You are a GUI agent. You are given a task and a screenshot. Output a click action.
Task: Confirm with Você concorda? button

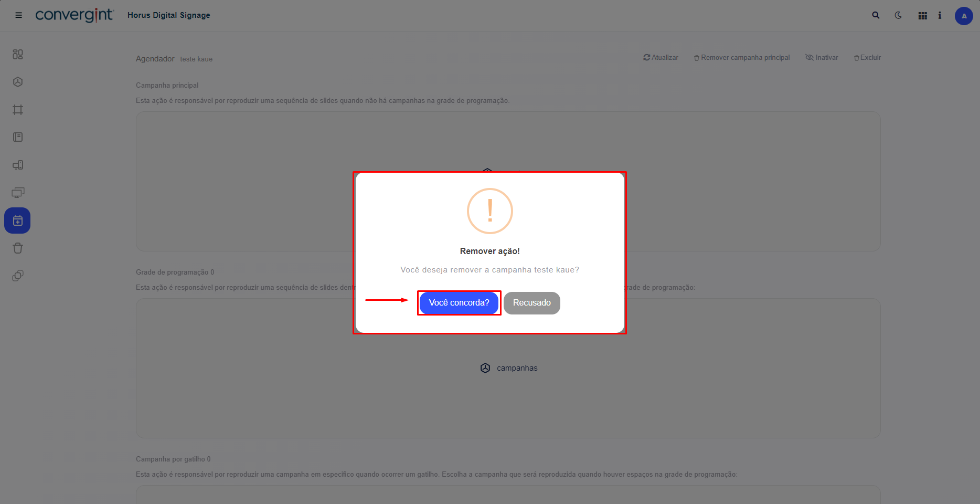(x=459, y=303)
